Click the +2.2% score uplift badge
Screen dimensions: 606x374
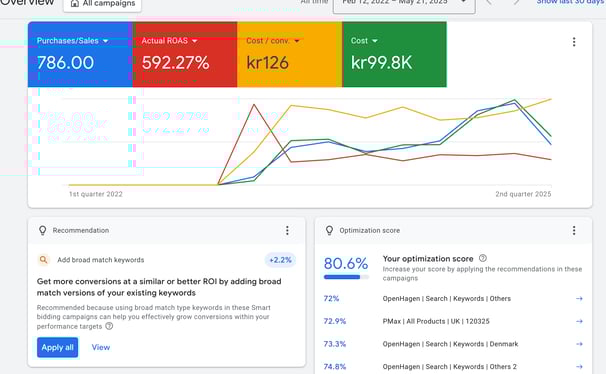pos(280,260)
